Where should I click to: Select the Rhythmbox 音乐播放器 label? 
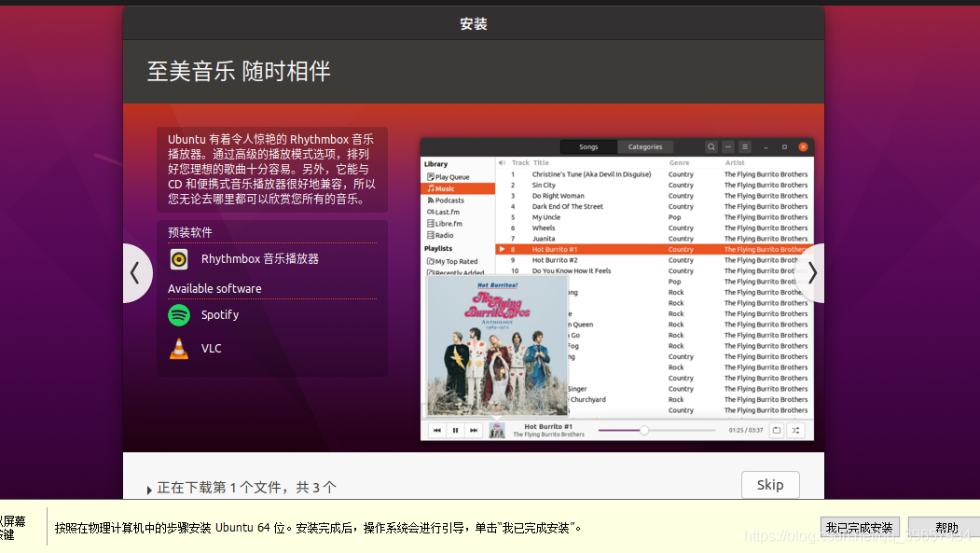coord(259,258)
